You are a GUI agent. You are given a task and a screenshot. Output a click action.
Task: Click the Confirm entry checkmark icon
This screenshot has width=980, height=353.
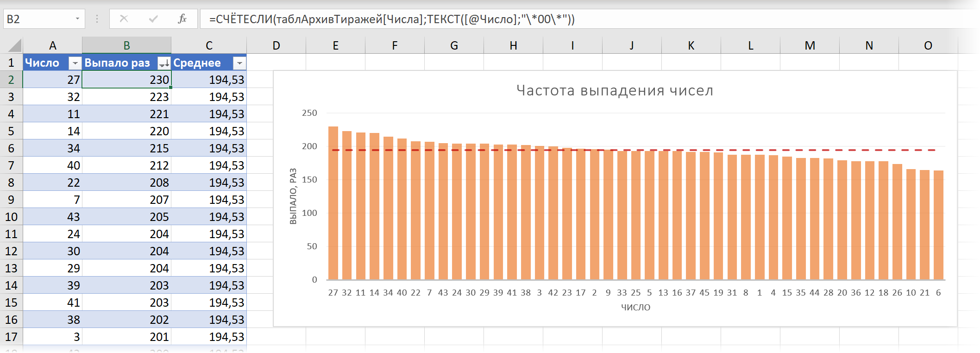click(x=153, y=19)
